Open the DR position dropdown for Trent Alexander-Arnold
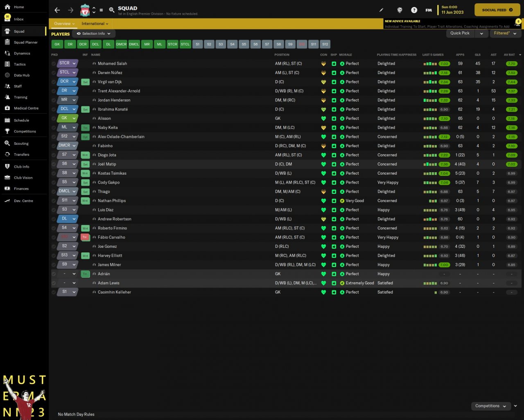Image resolution: width=524 pixels, height=420 pixels. 68,91
